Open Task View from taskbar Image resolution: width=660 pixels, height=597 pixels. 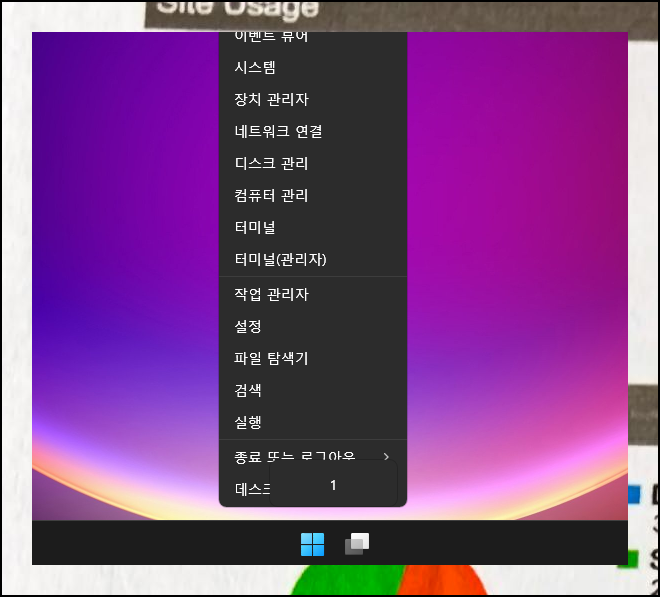tap(357, 544)
